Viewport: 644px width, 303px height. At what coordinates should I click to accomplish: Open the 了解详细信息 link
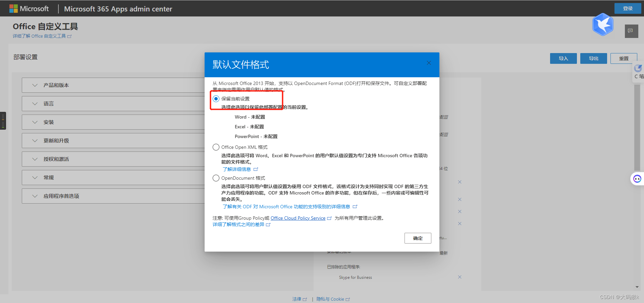[x=237, y=169]
